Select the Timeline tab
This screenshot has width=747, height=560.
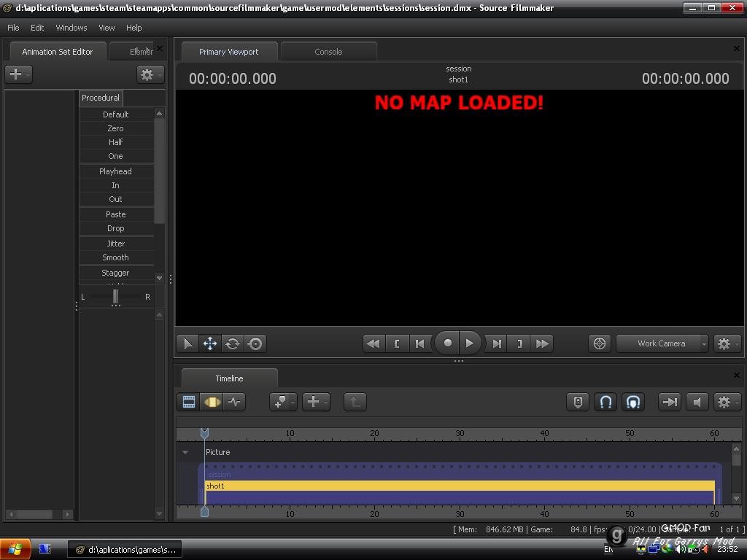229,378
